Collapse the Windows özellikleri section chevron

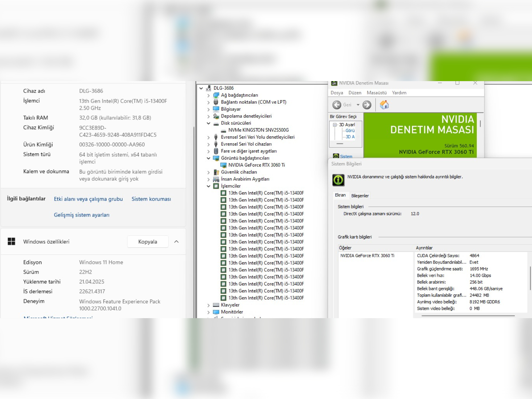point(176,242)
